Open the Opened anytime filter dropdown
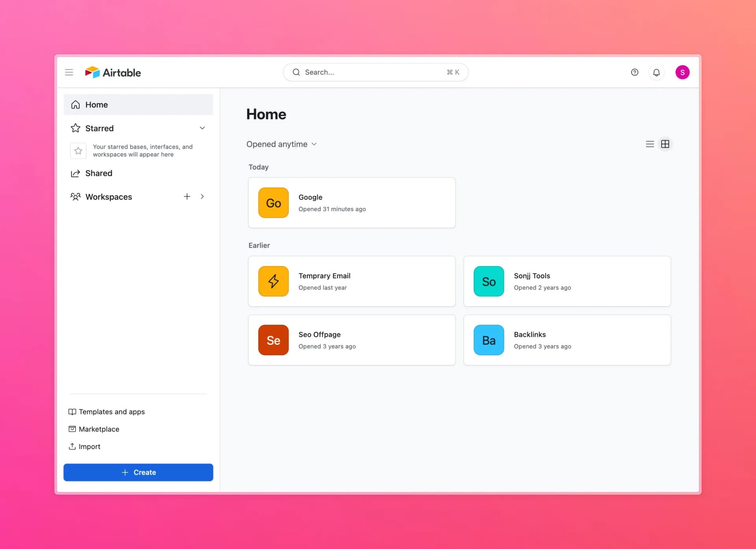The width and height of the screenshot is (756, 549). [282, 144]
